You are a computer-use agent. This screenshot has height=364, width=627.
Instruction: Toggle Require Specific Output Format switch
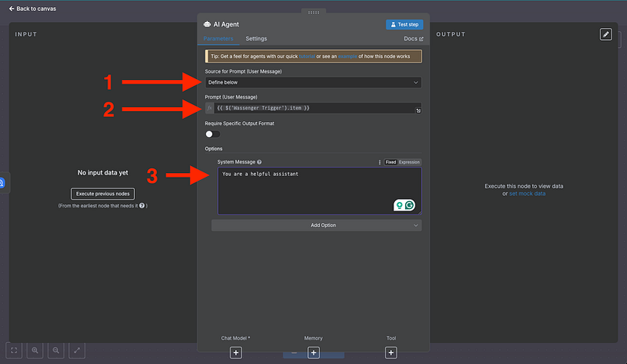tap(212, 134)
